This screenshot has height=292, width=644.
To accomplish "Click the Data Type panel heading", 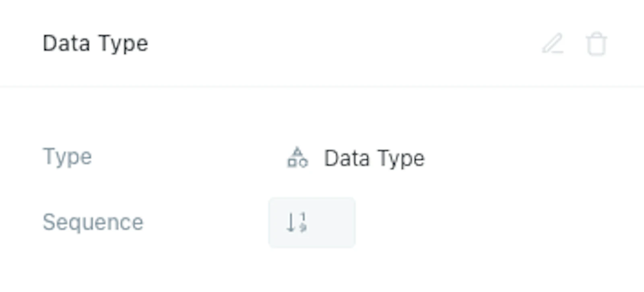I will point(95,44).
